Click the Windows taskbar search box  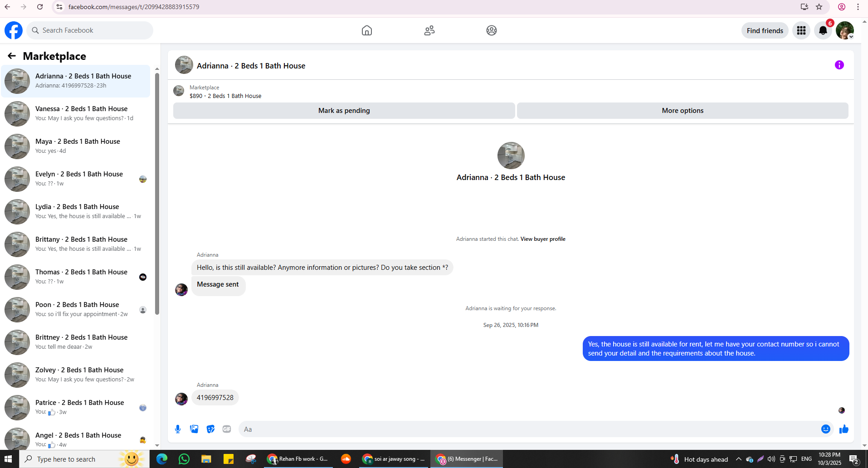coord(85,459)
